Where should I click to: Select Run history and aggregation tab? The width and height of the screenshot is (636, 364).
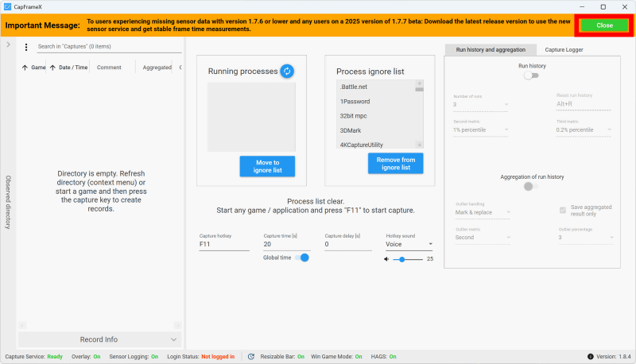tap(491, 49)
